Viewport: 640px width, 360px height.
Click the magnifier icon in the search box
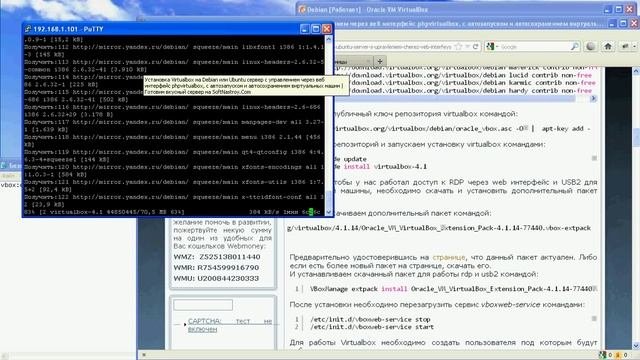click(574, 47)
